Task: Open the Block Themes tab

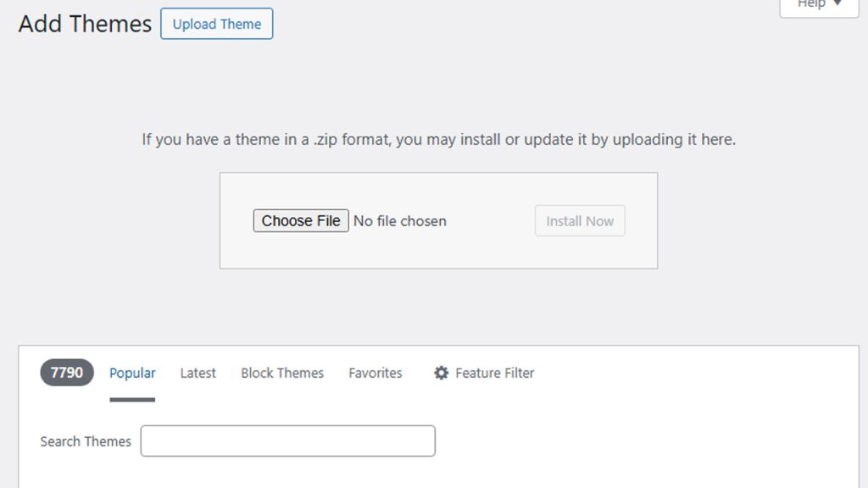Action: tap(282, 373)
